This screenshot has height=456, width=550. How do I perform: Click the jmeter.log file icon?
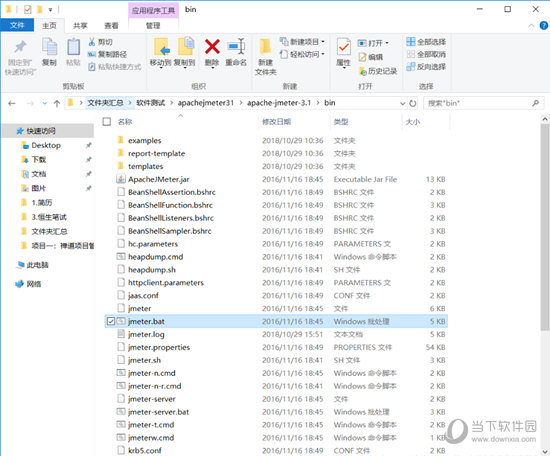point(121,334)
